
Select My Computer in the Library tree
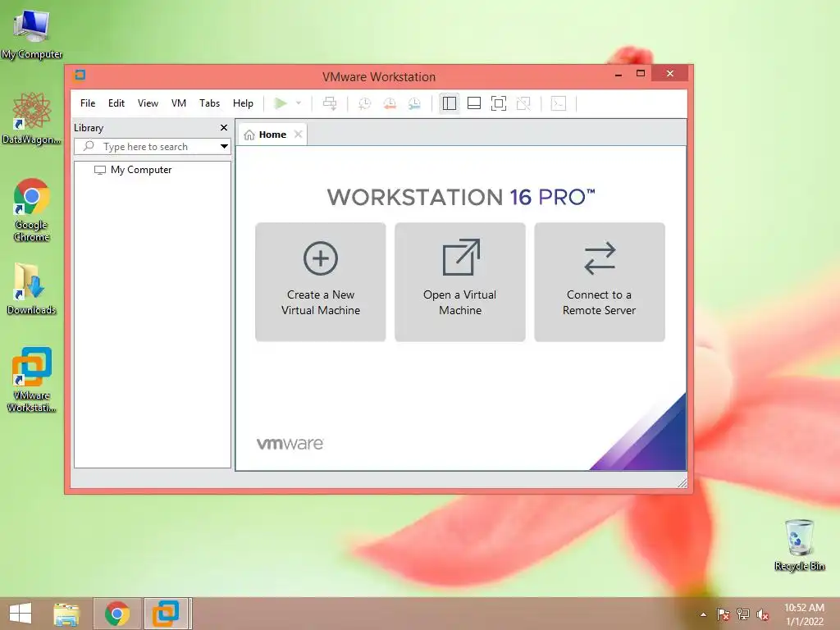133,170
